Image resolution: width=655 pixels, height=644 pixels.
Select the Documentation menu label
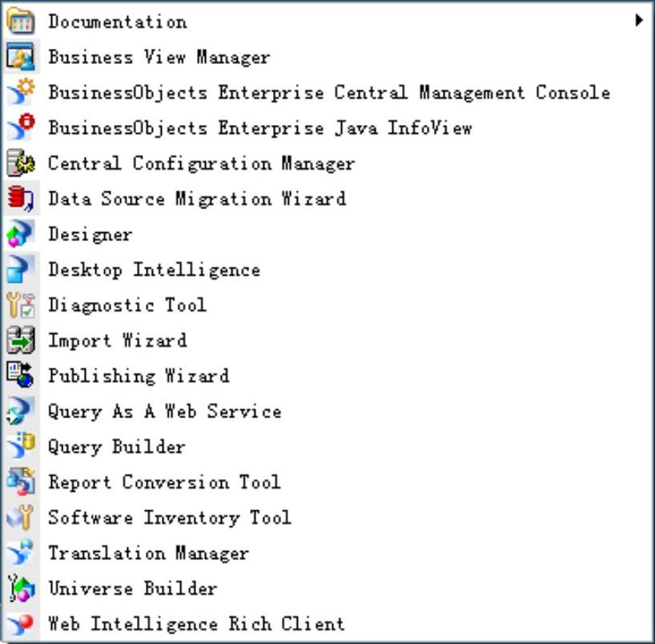coord(118,22)
